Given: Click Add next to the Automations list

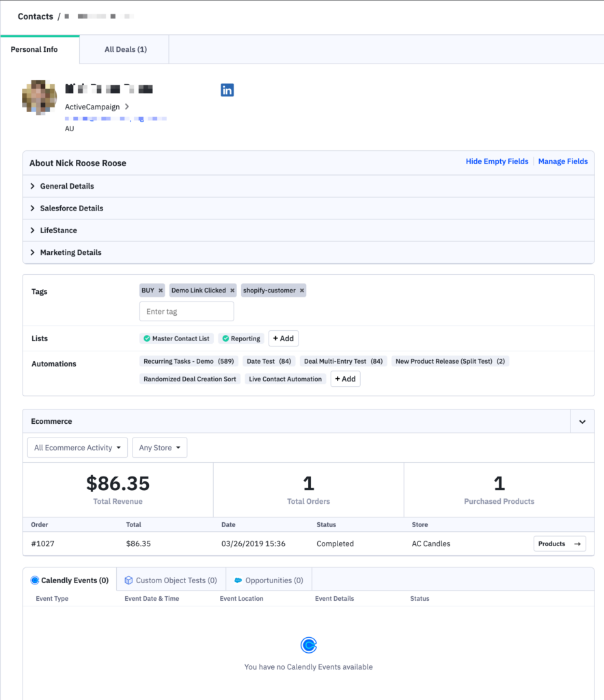Looking at the screenshot, I should [345, 378].
